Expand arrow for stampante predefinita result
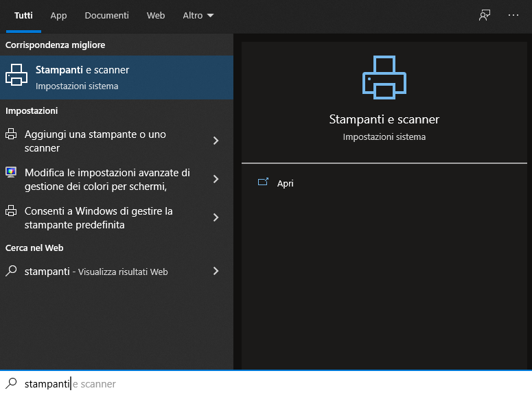This screenshot has width=532, height=395. (x=216, y=217)
